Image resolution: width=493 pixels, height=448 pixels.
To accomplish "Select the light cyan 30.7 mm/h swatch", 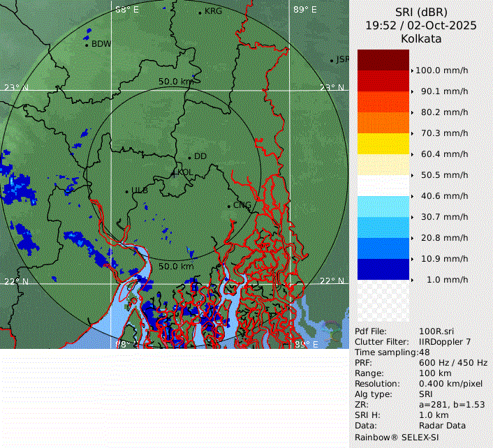I will [383, 207].
